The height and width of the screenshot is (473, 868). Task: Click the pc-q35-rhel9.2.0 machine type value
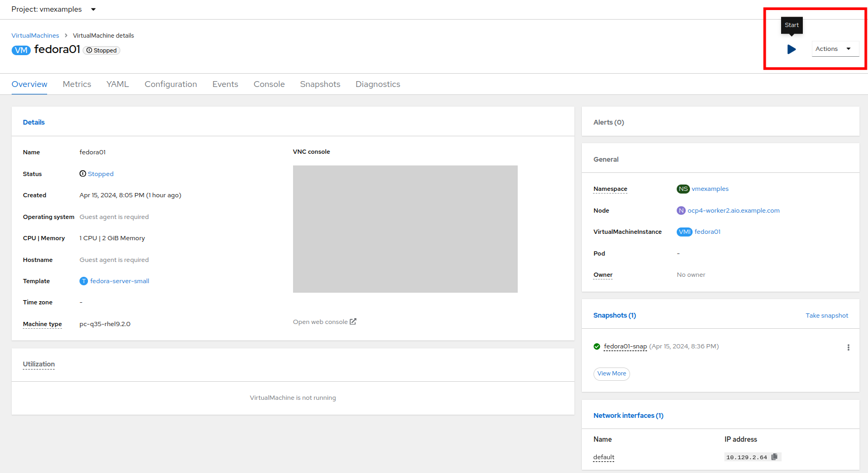click(105, 324)
